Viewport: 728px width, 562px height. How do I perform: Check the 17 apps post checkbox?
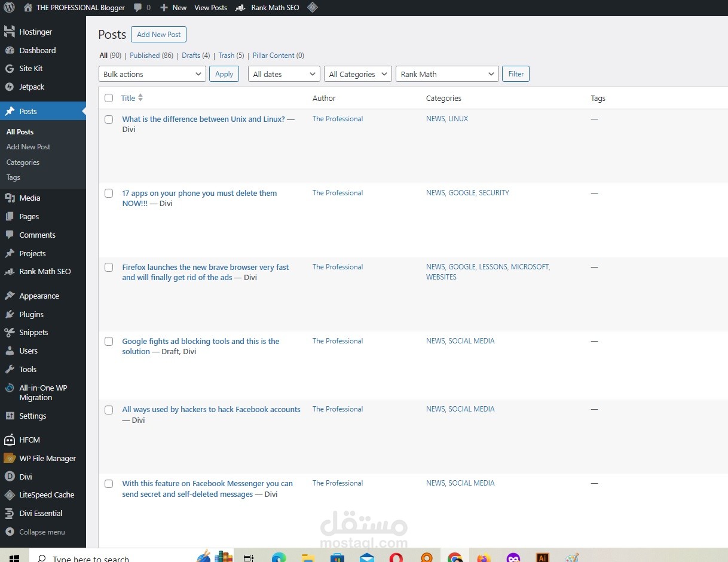click(x=109, y=194)
